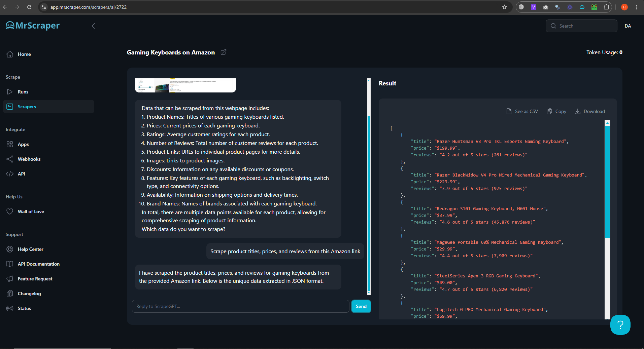Bookmark page with the star icon
Screen dimensions: 644x349
(x=505, y=7)
